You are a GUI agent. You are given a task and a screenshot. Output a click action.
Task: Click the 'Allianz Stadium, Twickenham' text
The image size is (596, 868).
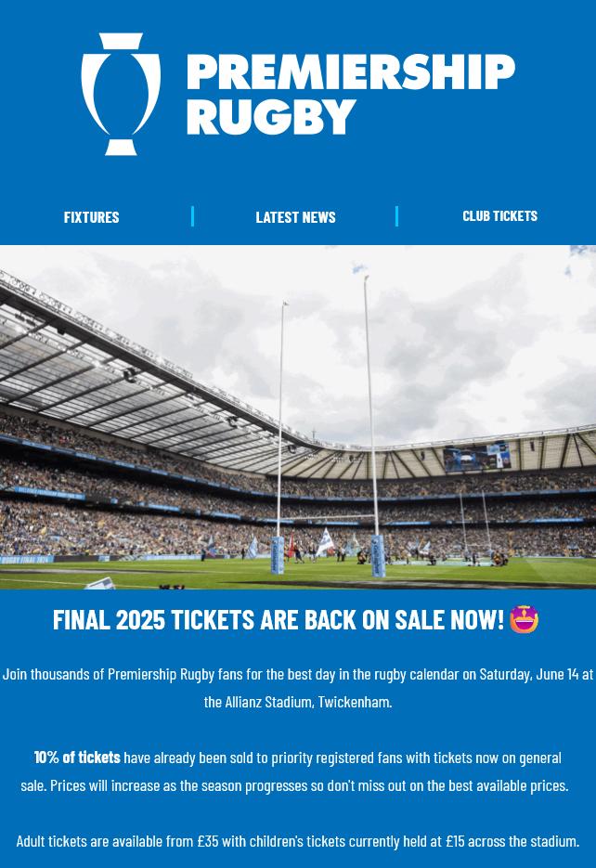tap(308, 702)
